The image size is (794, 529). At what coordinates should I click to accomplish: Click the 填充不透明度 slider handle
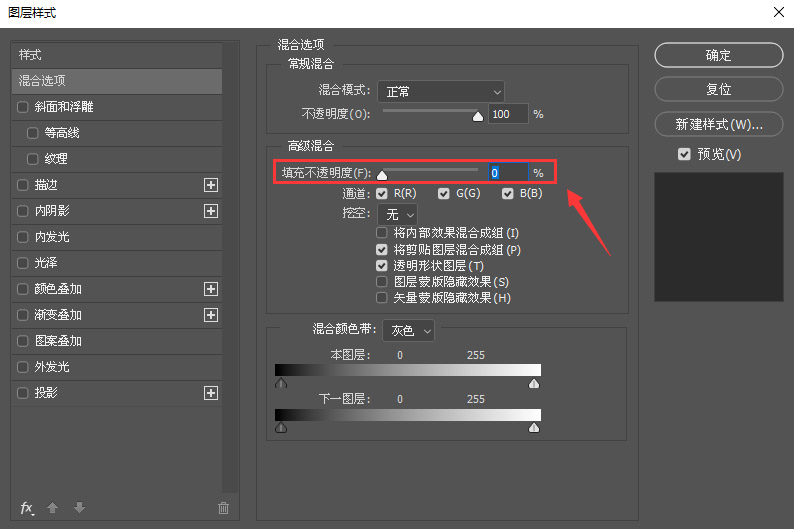point(382,176)
